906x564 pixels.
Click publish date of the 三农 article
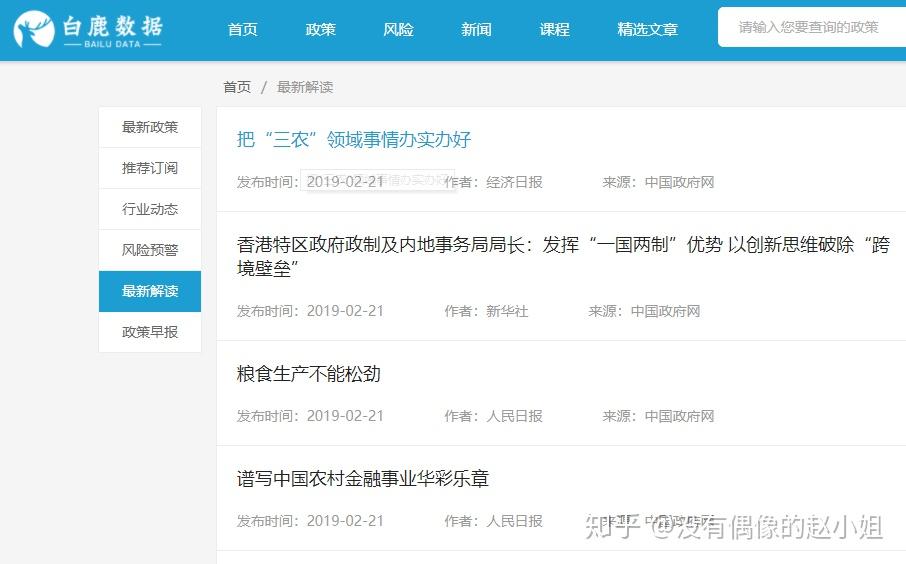[310, 182]
